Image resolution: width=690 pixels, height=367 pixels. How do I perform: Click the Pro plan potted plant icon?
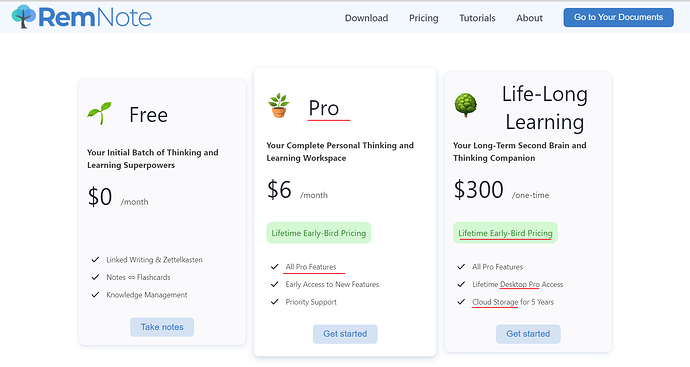point(279,106)
